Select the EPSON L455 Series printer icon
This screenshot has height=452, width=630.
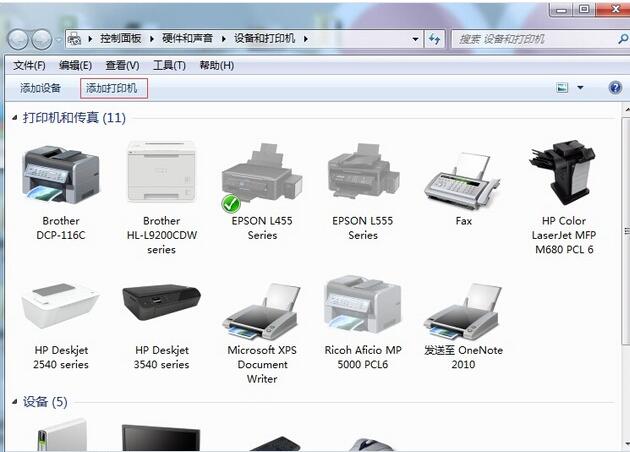(262, 177)
